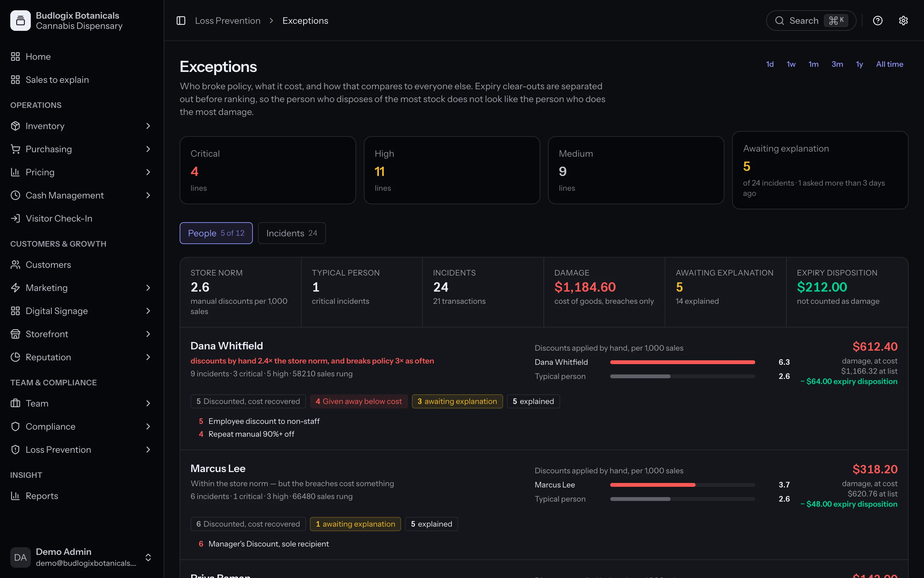Click Dana Whitfield's 3 awaiting explanation badge

[x=458, y=401]
